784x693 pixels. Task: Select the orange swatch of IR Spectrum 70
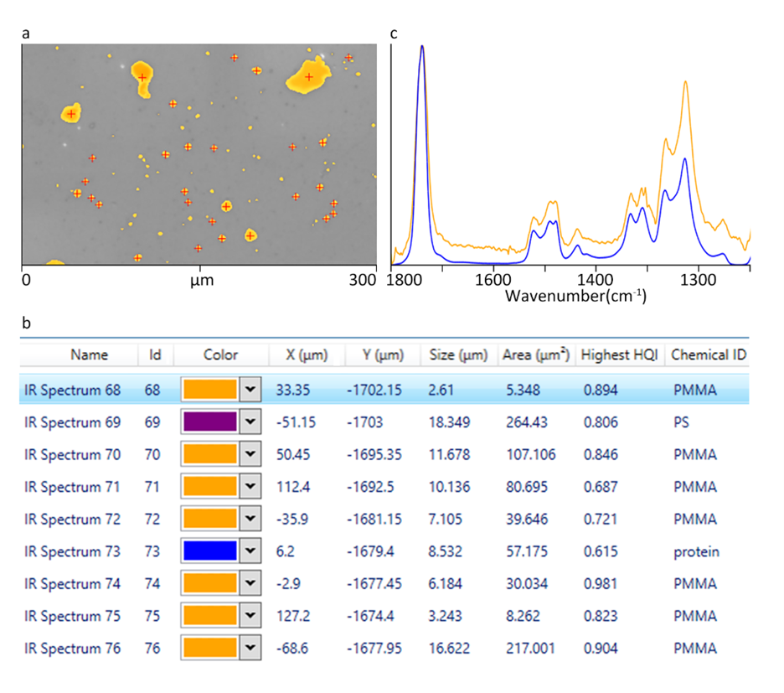click(209, 454)
